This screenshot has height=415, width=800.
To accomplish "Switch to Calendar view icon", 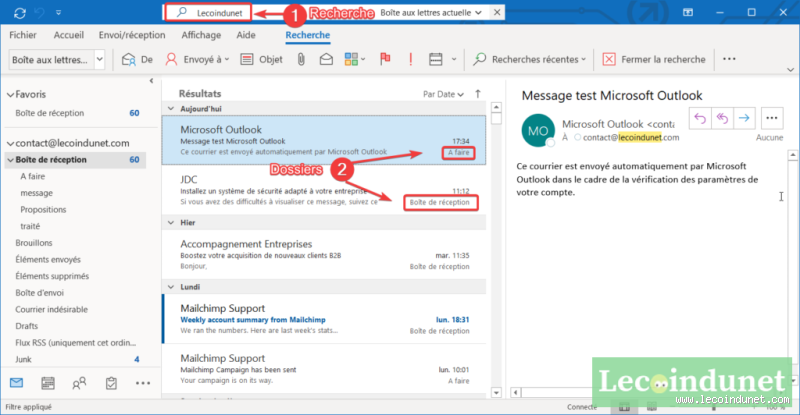I will tap(48, 383).
